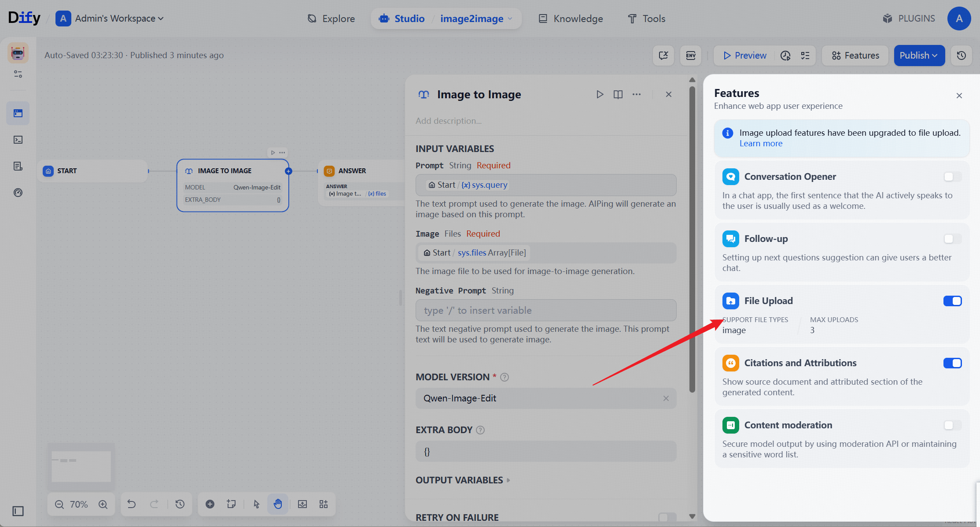980x527 pixels.
Task: Expand the OUTPUT VARIABLES section
Action: coord(462,480)
